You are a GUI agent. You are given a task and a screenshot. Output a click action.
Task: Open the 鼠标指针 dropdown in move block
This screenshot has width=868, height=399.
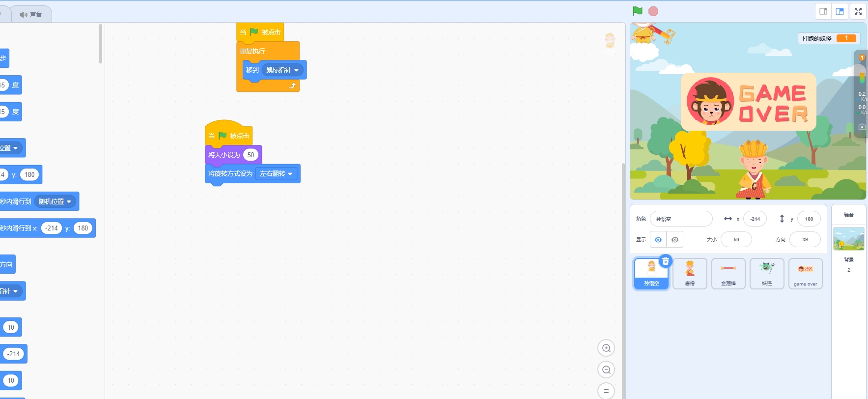pyautogui.click(x=282, y=70)
